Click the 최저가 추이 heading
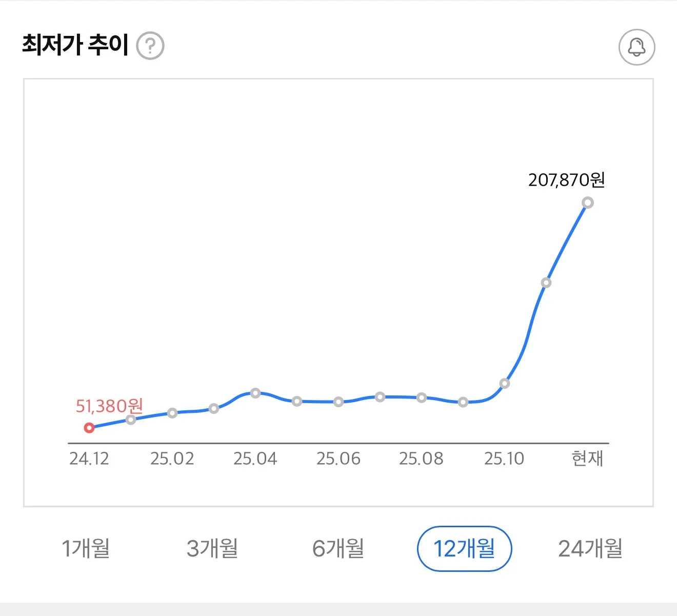The height and width of the screenshot is (616, 677). tap(75, 45)
